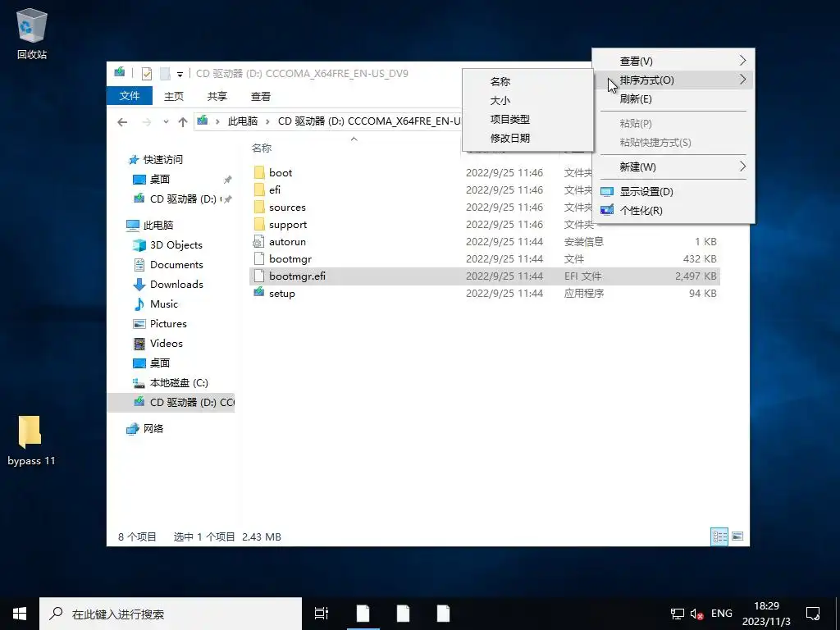The image size is (840, 630).
Task: Open pinned CD 驱动器 (D:) under quick access
Action: (x=183, y=199)
